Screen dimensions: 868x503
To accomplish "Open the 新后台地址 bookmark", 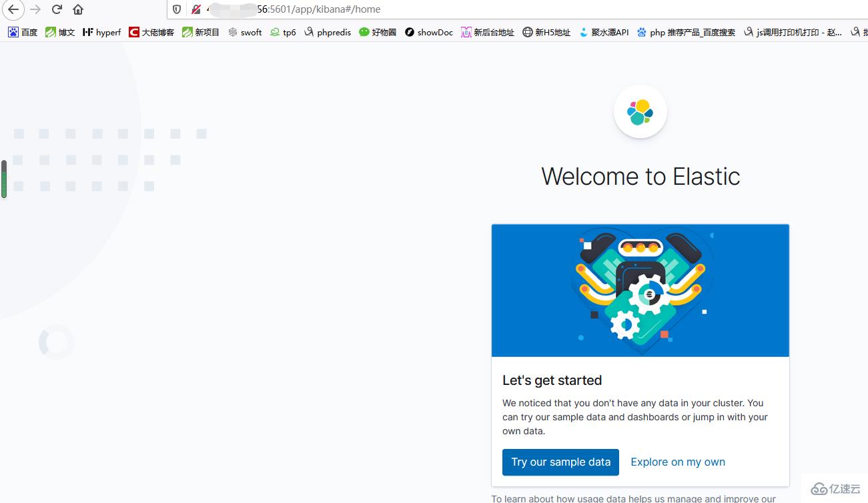I will coord(488,32).
